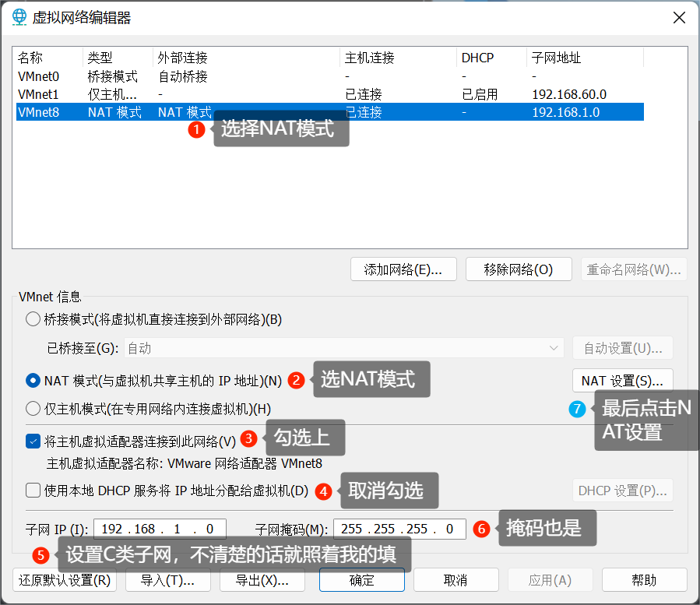Choose the NAT 模式 radio option
The width and height of the screenshot is (700, 605).
click(x=33, y=381)
